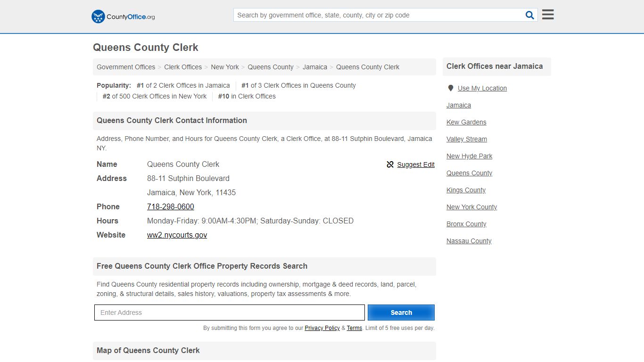Click Use My Location link
Viewport: 644px width, 362px height.
point(482,88)
